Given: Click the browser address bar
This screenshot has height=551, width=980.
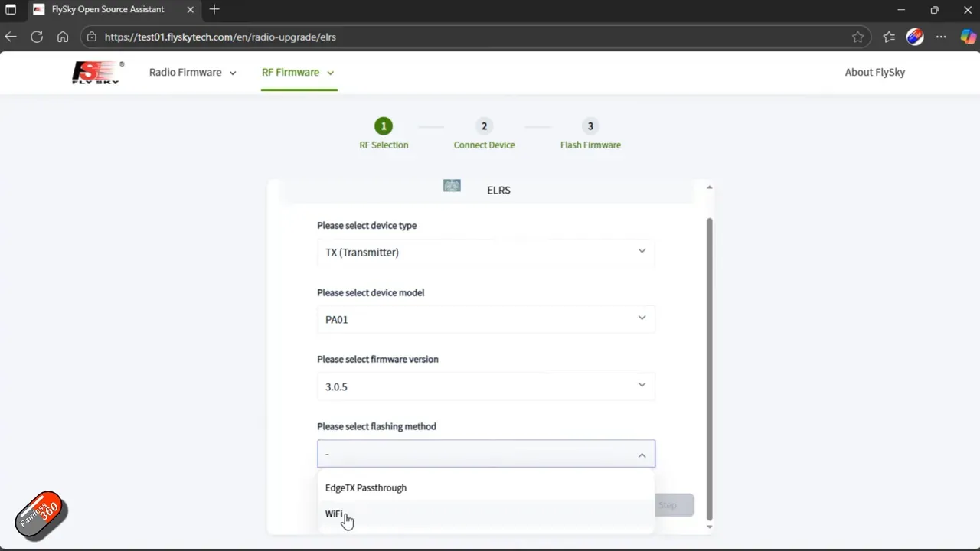Looking at the screenshot, I should [x=459, y=37].
